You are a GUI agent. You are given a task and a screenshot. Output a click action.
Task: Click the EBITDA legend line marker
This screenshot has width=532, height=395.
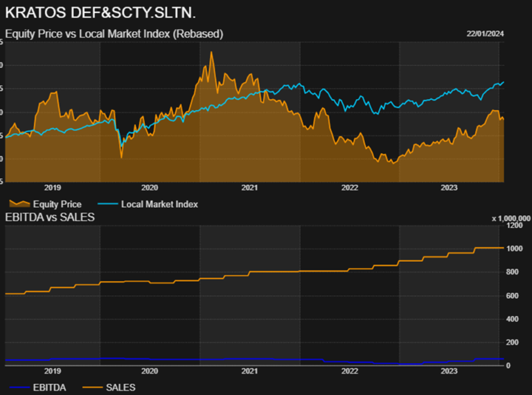(x=19, y=387)
